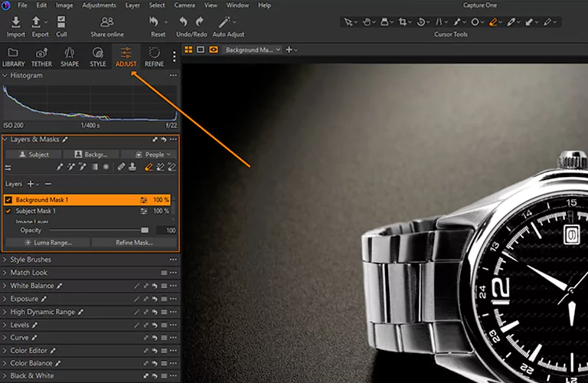Switch to the Library tab
The height and width of the screenshot is (383, 588).
point(13,57)
